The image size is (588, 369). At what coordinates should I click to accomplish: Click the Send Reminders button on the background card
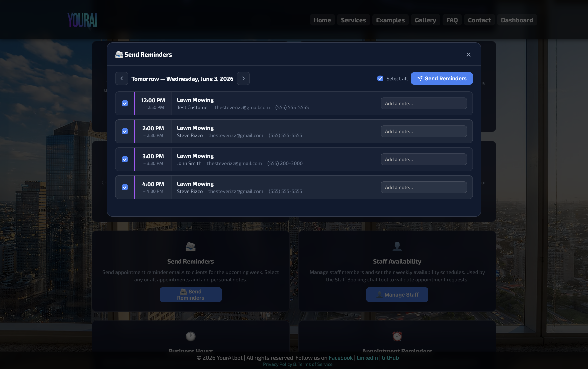coord(191,295)
